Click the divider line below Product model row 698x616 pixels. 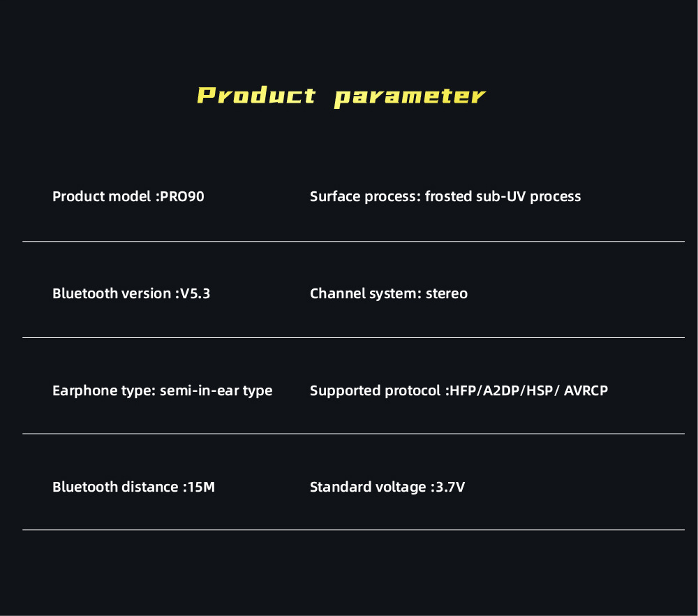tap(353, 242)
